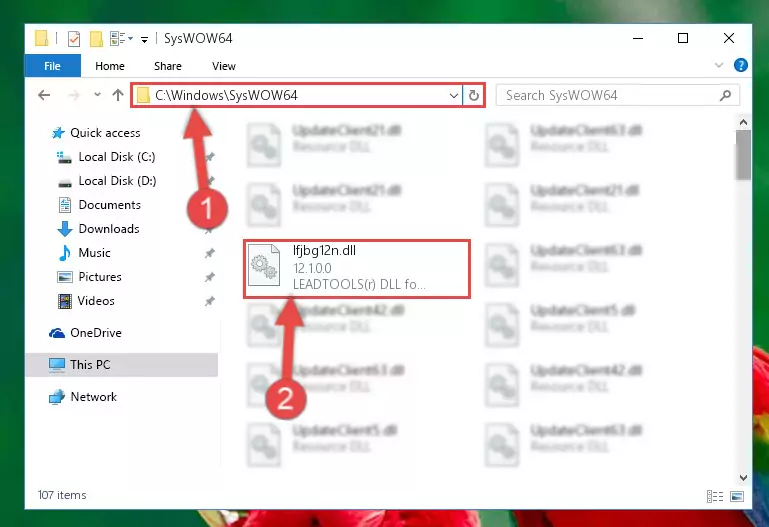Click the This PC monitor icon
This screenshot has width=769, height=527.
coord(57,365)
